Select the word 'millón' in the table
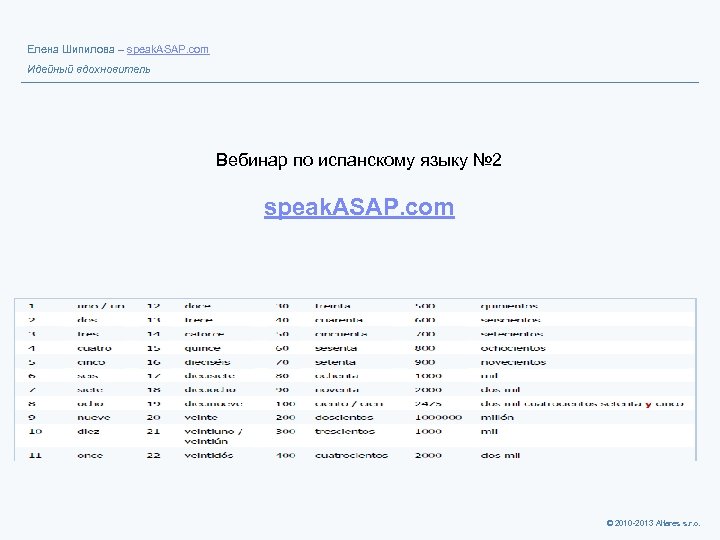720x540 pixels. [x=497, y=417]
